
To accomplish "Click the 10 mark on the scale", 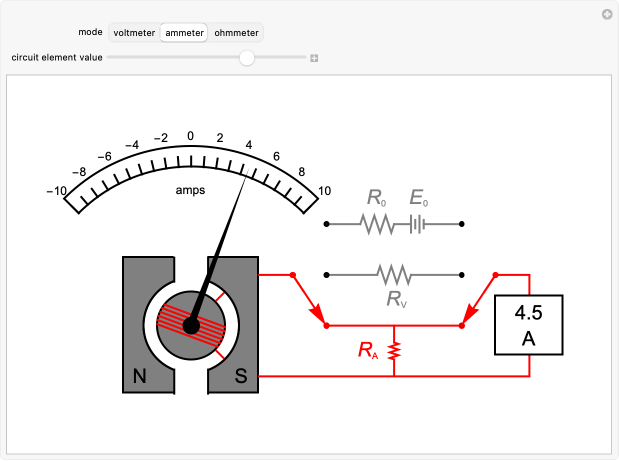I will [x=324, y=191].
